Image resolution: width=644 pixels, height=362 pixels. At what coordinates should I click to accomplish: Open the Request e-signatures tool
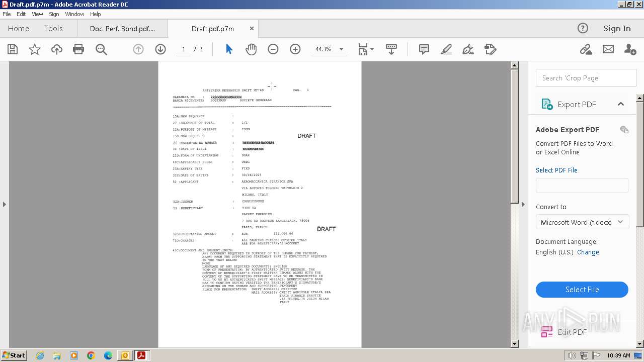pos(490,49)
